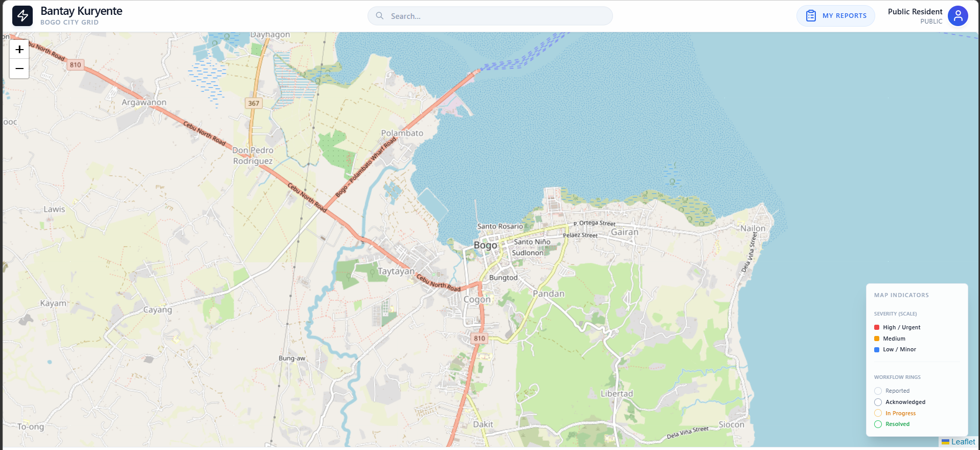Click the Public Resident profile avatar
Image resolution: width=980 pixels, height=450 pixels.
958,16
